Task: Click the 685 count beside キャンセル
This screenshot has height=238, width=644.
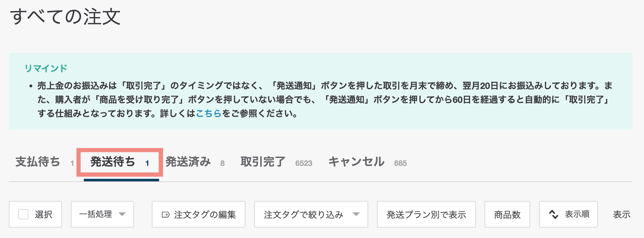Action: coord(400,163)
